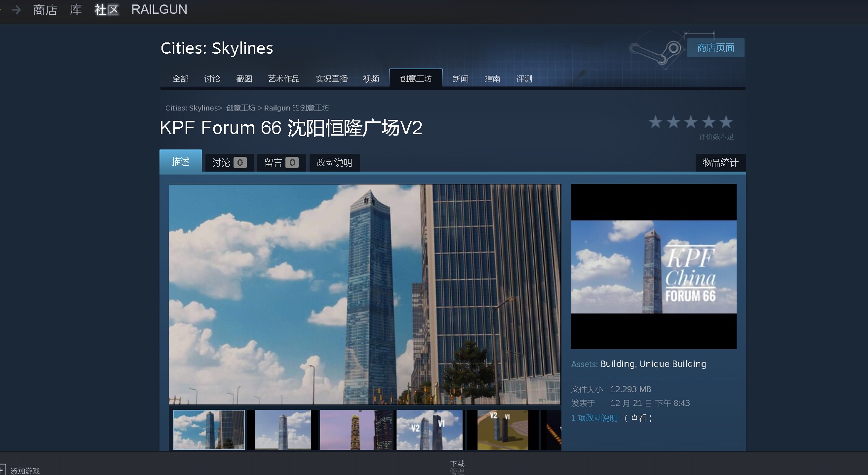
Task: Select the 艺术作品 artwork tab
Action: click(x=283, y=79)
